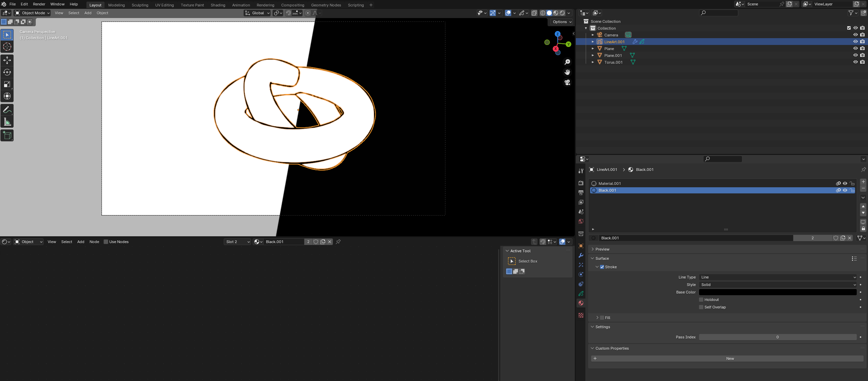Move material slot up
The height and width of the screenshot is (381, 868).
coord(863,206)
